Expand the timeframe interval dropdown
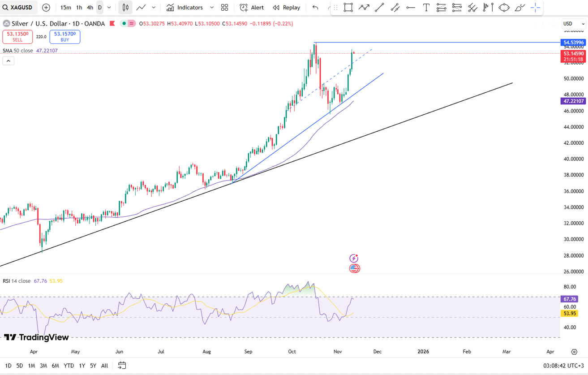Screen dimensions: 588x375 [109, 8]
